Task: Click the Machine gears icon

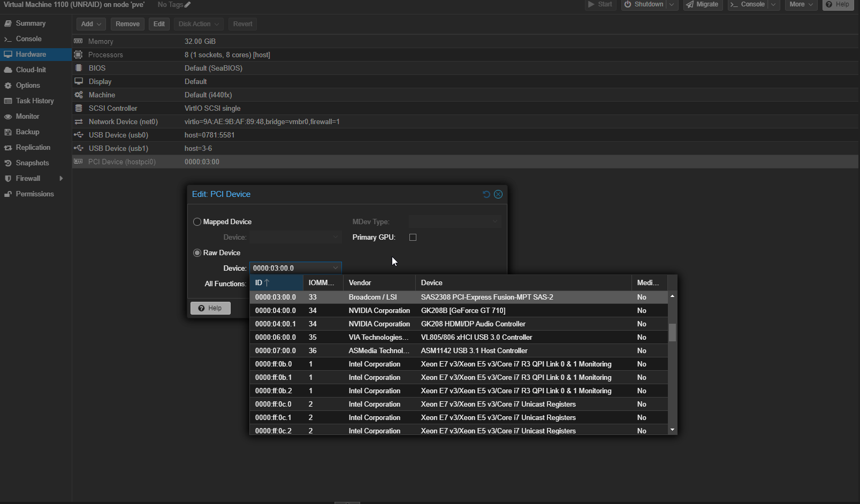Action: point(78,95)
